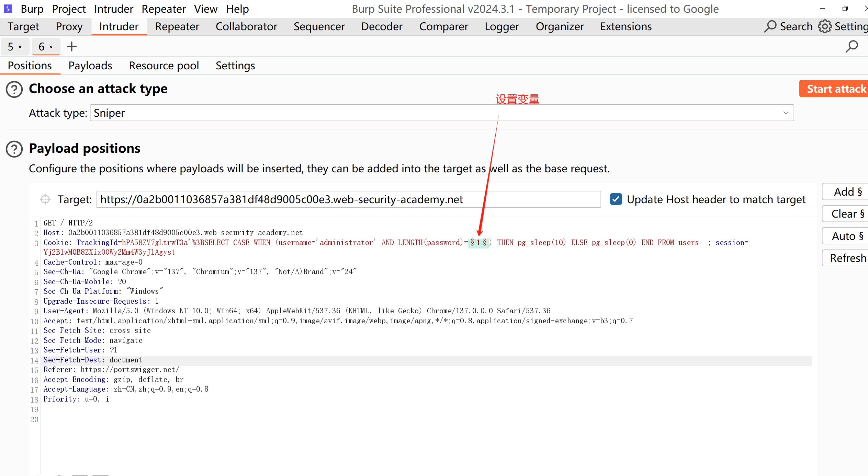Screen dimensions: 868x476
Task: Switch to the Payloads tab
Action: [x=90, y=66]
